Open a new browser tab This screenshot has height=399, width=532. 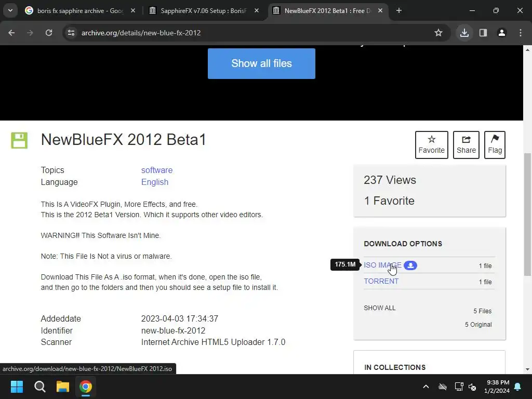tap(399, 10)
